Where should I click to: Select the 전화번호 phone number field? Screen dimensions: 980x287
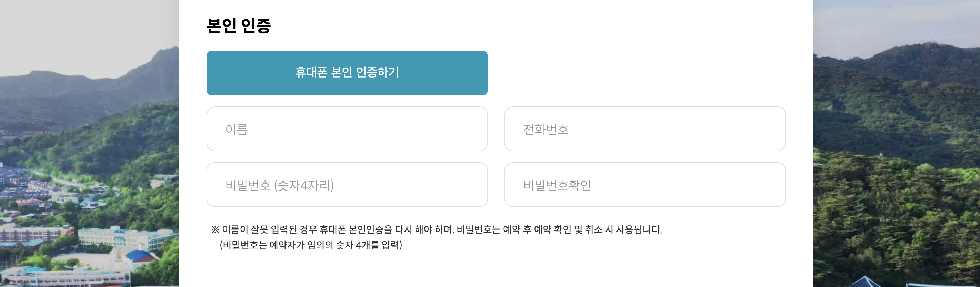tap(644, 129)
